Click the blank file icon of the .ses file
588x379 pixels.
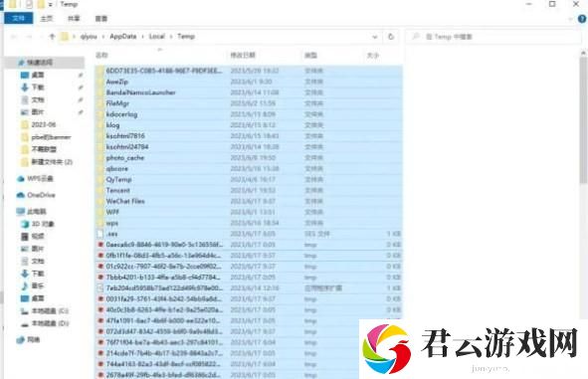pyautogui.click(x=100, y=234)
